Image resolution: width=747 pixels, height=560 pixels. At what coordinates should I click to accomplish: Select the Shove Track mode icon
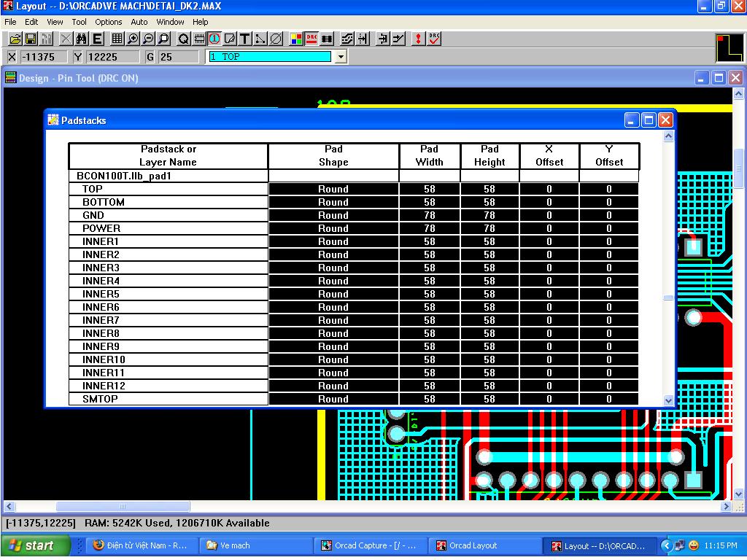363,39
